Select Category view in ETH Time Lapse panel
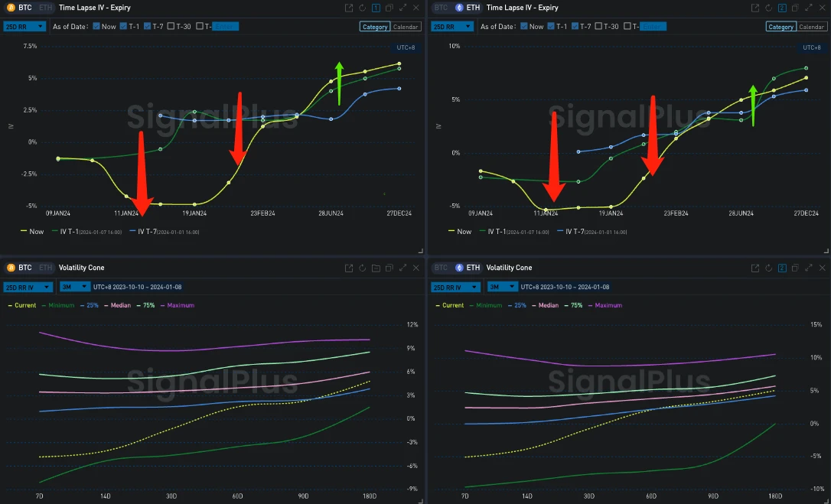 click(780, 27)
